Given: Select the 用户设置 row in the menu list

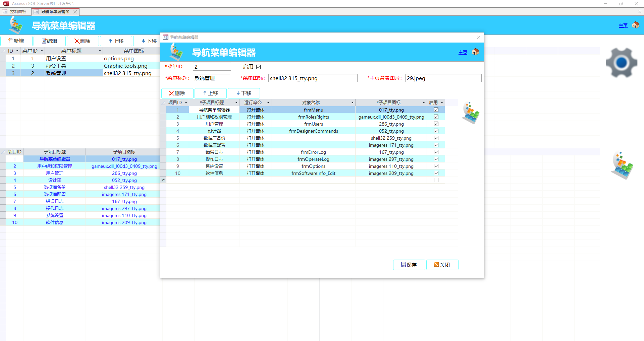Looking at the screenshot, I should pyautogui.click(x=80, y=58).
